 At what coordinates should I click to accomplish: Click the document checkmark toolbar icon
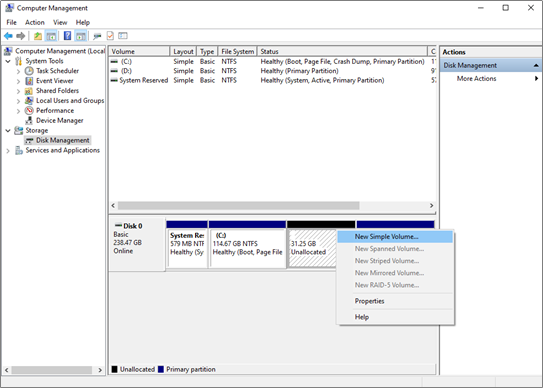click(110, 36)
